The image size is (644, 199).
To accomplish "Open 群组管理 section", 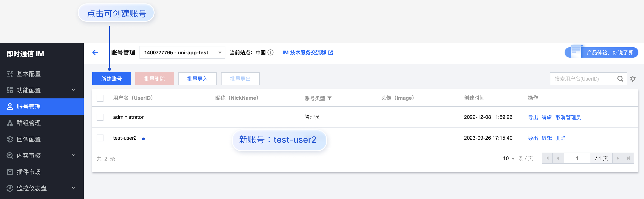I will click(x=29, y=123).
